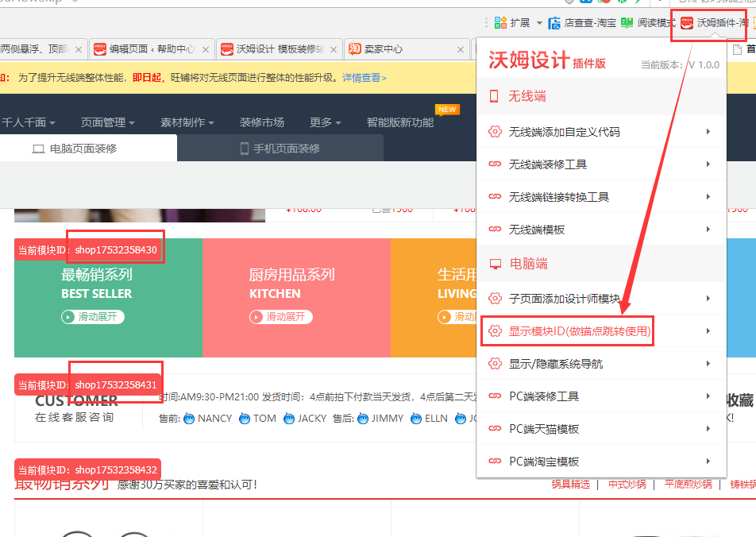Click the mobile phone icon in 手机页面装修
This screenshot has width=756, height=537.
click(x=245, y=148)
